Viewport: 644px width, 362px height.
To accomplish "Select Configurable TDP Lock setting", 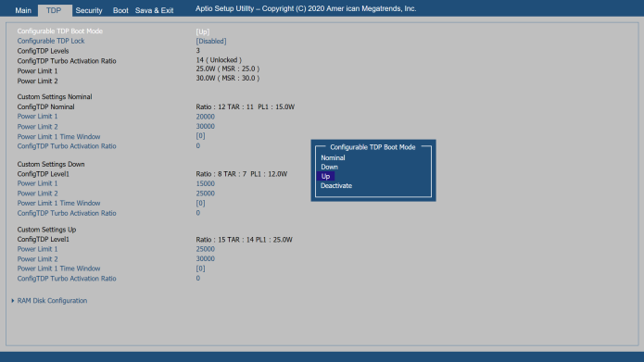I will coord(51,41).
